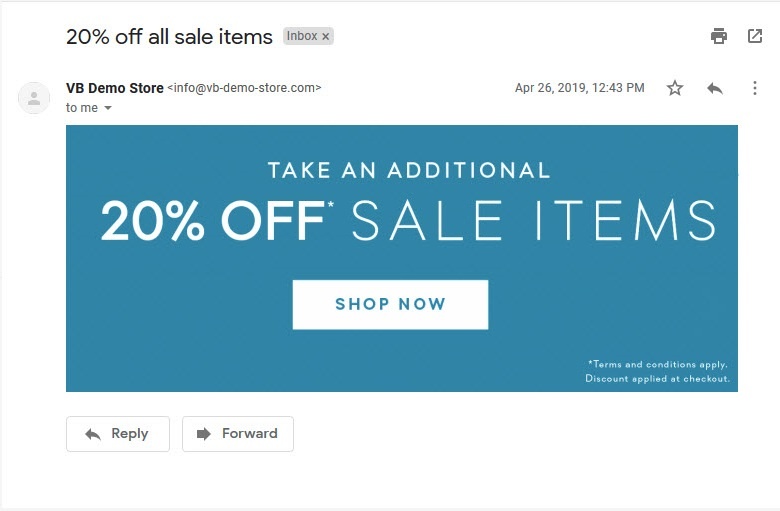
Task: Click the VB Demo Store sender name
Action: (114, 88)
